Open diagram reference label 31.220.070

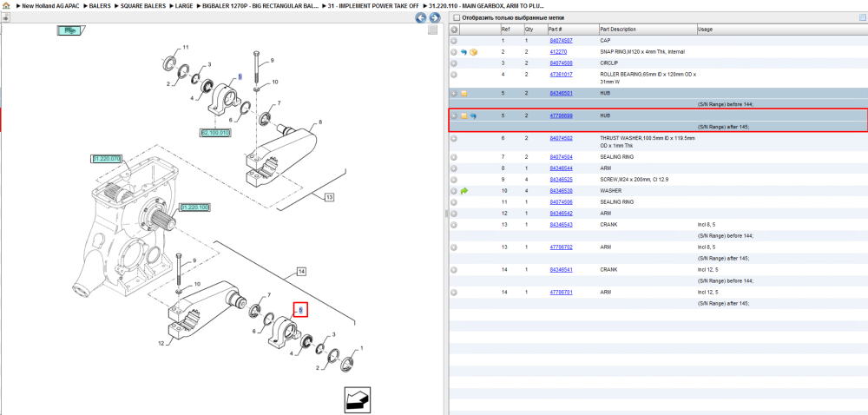coord(106,159)
